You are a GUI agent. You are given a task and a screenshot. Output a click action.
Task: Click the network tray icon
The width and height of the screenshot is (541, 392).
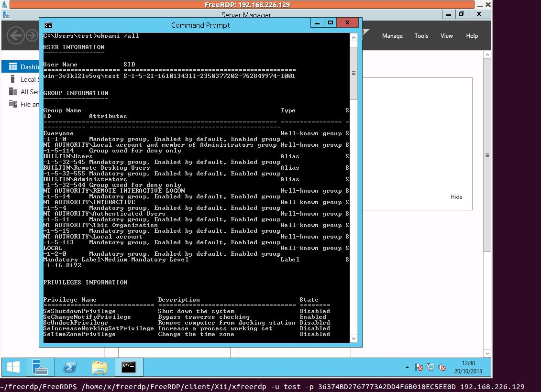pos(430,367)
